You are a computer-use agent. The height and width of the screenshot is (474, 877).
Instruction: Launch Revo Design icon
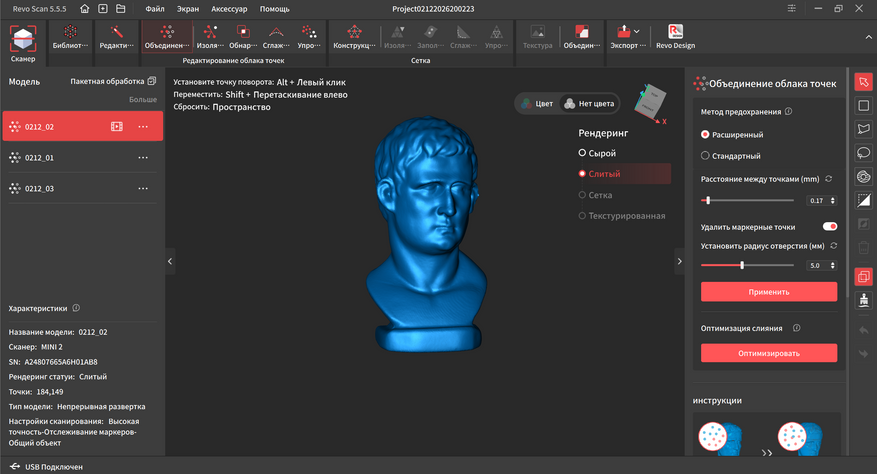(x=675, y=37)
